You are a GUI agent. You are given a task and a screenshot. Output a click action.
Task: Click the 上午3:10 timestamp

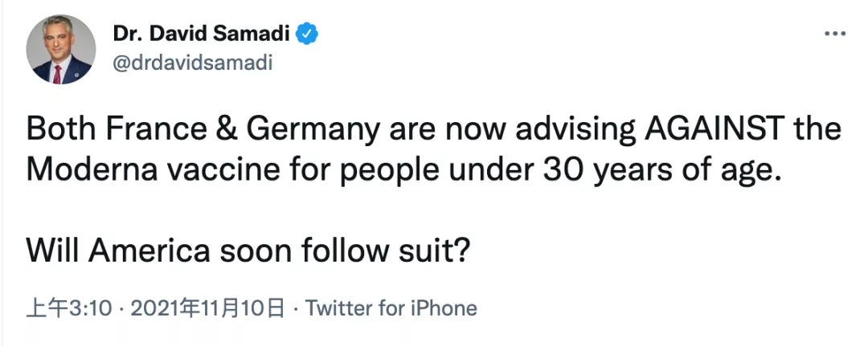click(68, 308)
